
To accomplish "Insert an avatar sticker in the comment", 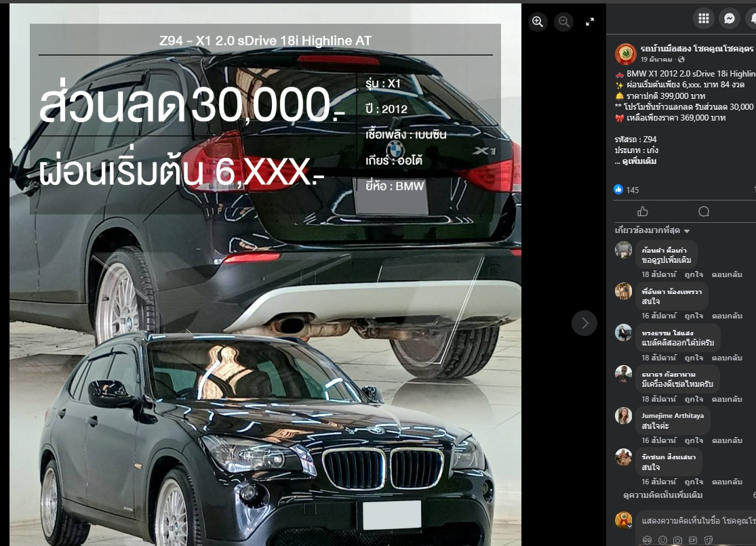I will [x=647, y=540].
